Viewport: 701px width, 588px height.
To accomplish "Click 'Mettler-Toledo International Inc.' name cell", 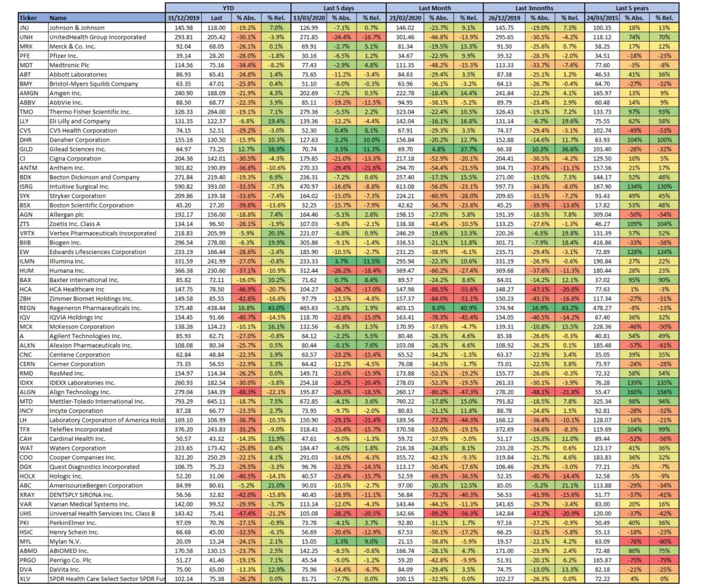I will [x=106, y=402].
